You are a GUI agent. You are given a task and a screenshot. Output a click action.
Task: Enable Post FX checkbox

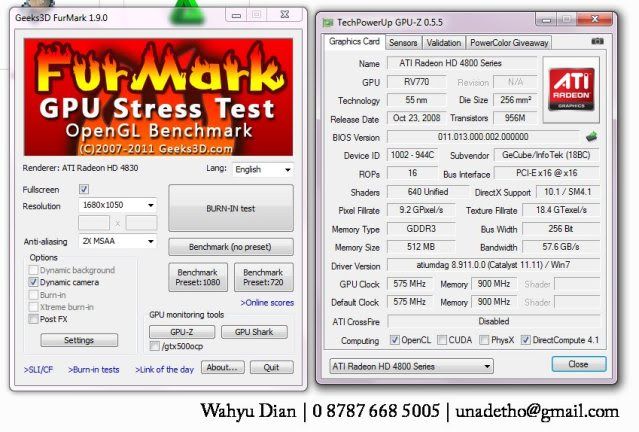point(33,319)
